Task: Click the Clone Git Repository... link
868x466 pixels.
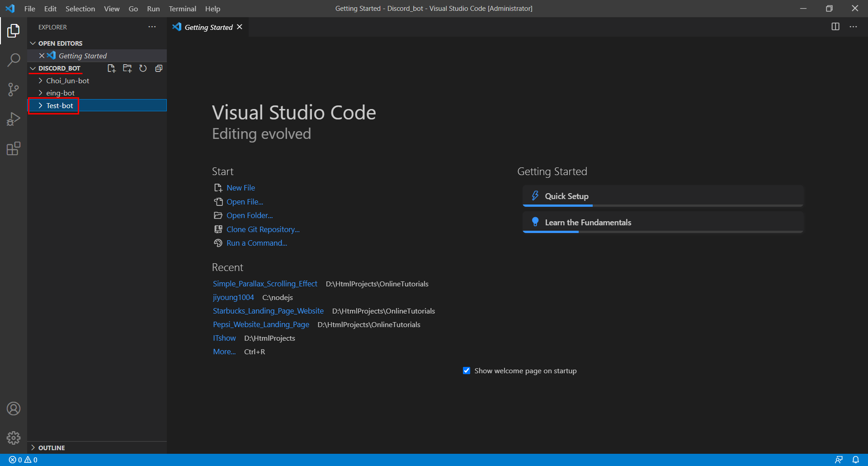Action: (x=263, y=229)
